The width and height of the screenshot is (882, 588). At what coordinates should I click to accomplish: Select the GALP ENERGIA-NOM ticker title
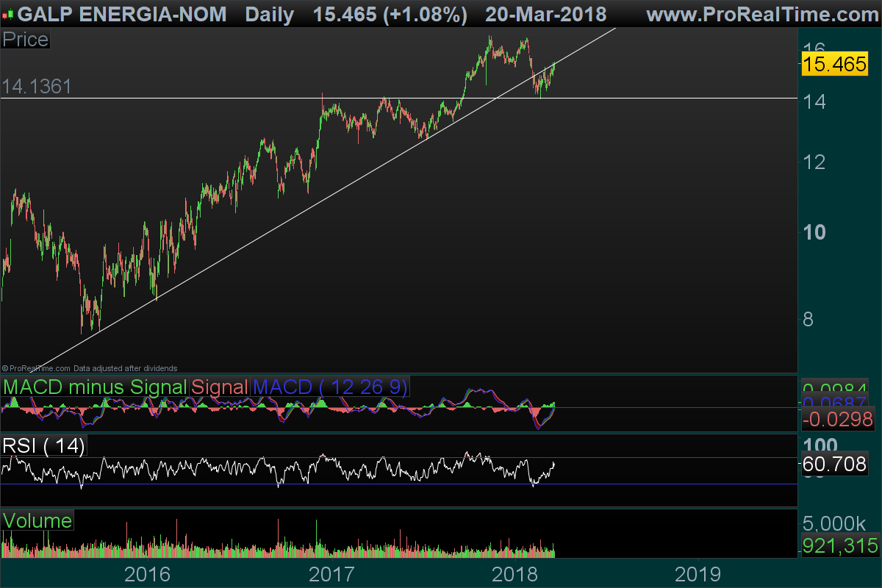click(122, 14)
